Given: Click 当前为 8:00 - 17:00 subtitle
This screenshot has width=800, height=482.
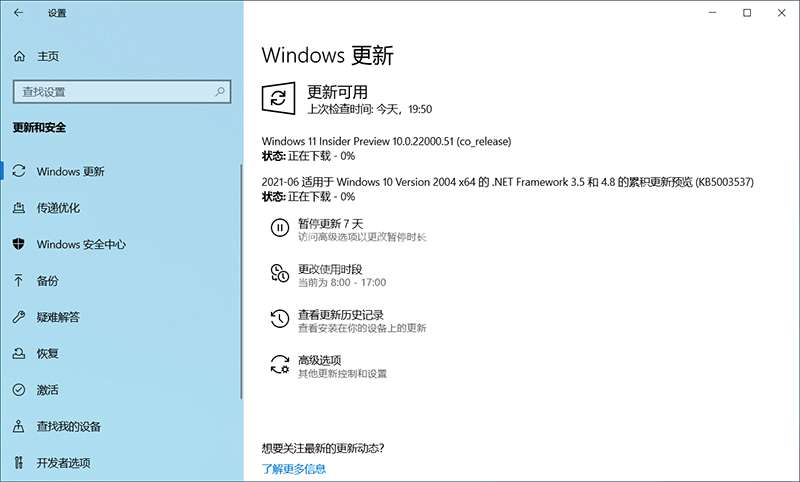Looking at the screenshot, I should click(x=342, y=283).
